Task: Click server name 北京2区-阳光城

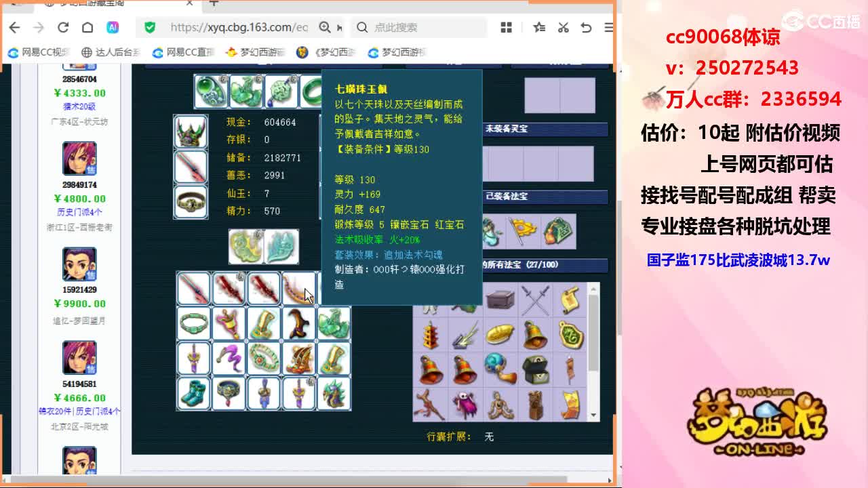Action: (x=80, y=426)
